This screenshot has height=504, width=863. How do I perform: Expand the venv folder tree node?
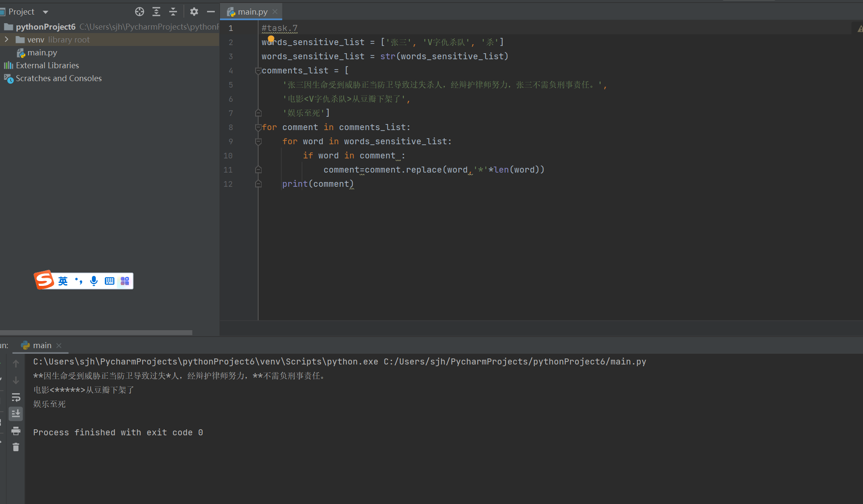[6, 39]
